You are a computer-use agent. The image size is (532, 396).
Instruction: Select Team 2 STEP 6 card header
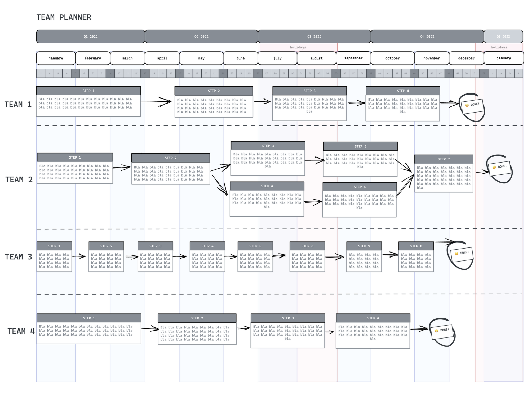(360, 187)
